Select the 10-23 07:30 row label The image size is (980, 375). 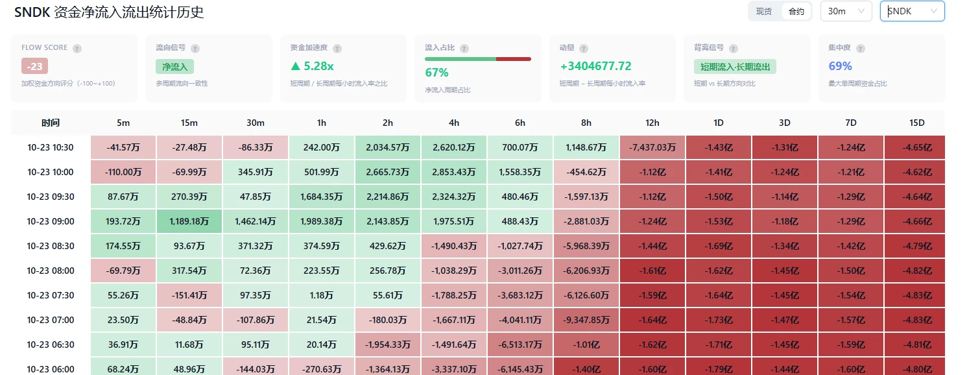coord(51,295)
